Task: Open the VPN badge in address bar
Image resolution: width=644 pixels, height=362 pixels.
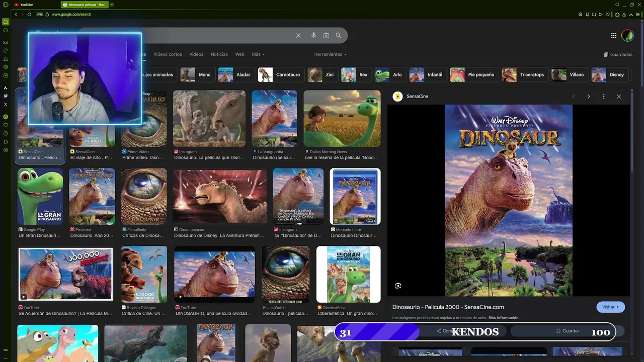Action: (x=39, y=15)
